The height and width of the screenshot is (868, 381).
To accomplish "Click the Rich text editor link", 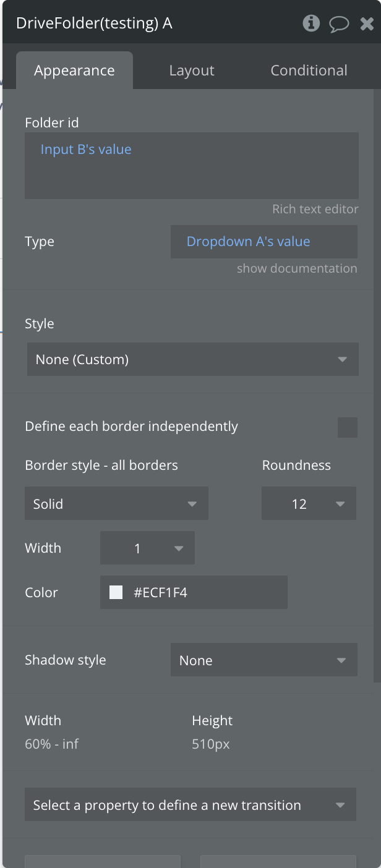I will (x=315, y=209).
